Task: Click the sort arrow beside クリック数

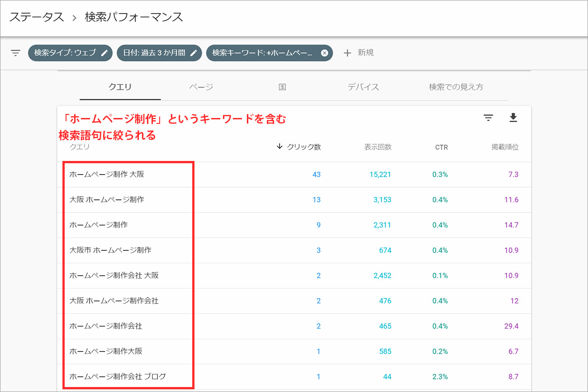Action: click(x=279, y=146)
